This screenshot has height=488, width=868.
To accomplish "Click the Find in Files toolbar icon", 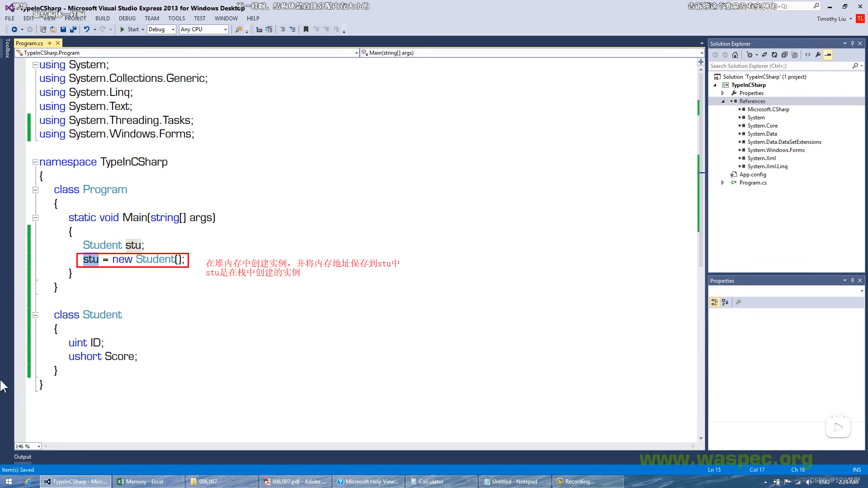I will (239, 29).
